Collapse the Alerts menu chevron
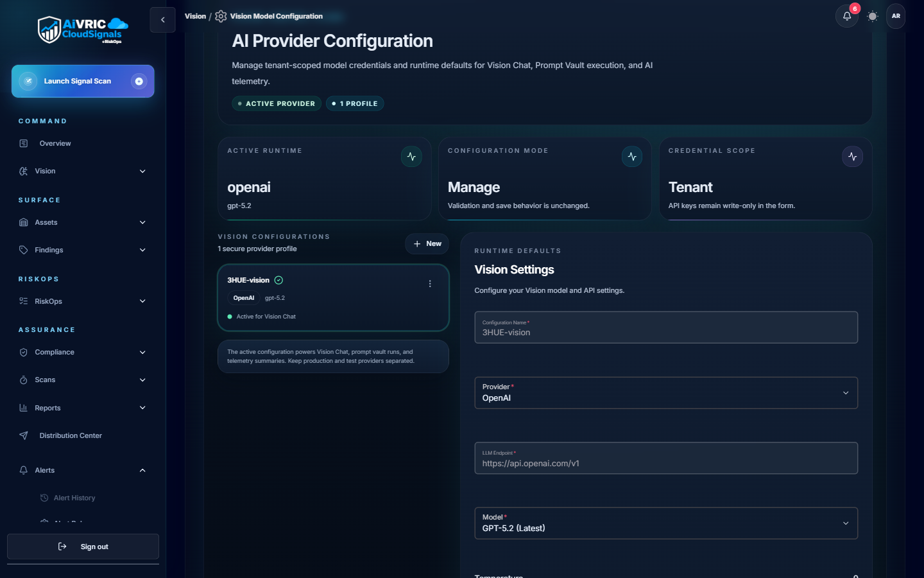924x578 pixels. coord(142,470)
